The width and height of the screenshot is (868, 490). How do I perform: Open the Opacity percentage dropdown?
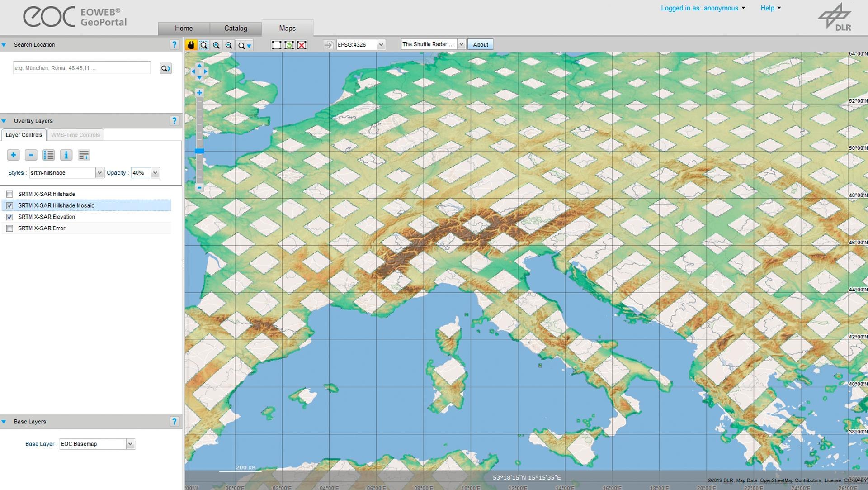click(155, 172)
